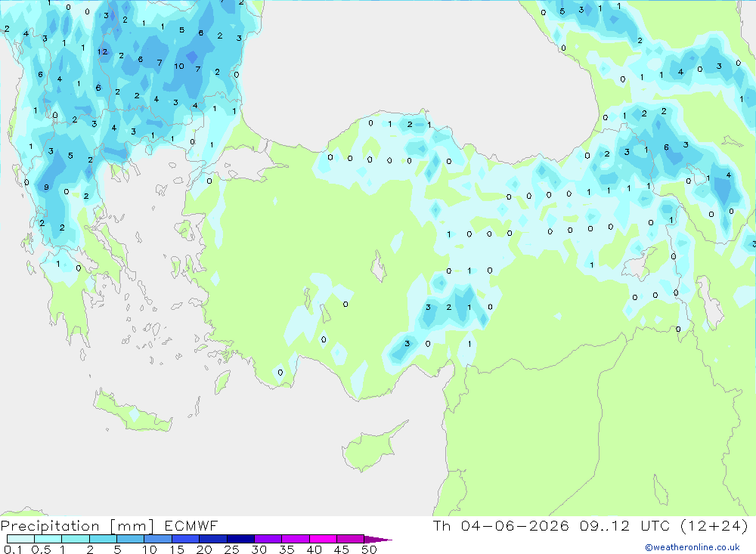756x554 pixels.
Task: Click the legend label "30"
Action: coord(259,549)
